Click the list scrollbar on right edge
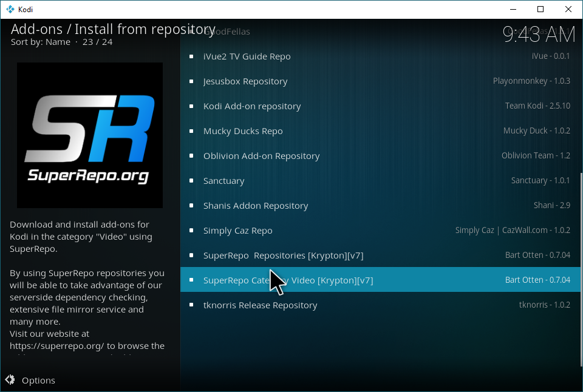This screenshot has height=392, width=583. click(x=581, y=269)
